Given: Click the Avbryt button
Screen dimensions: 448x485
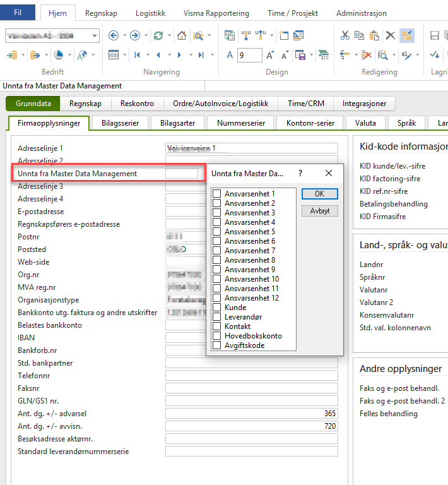Looking at the screenshot, I should point(320,211).
